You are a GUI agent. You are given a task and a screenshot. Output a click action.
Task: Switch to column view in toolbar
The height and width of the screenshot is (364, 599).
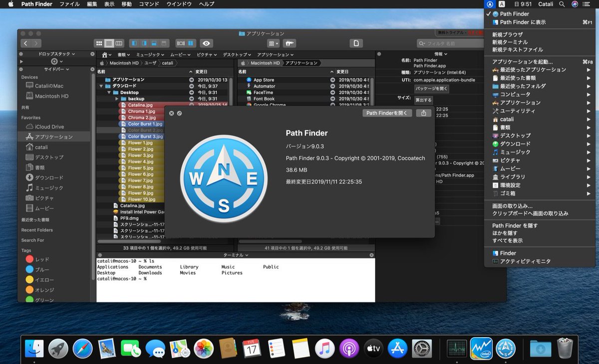[118, 43]
